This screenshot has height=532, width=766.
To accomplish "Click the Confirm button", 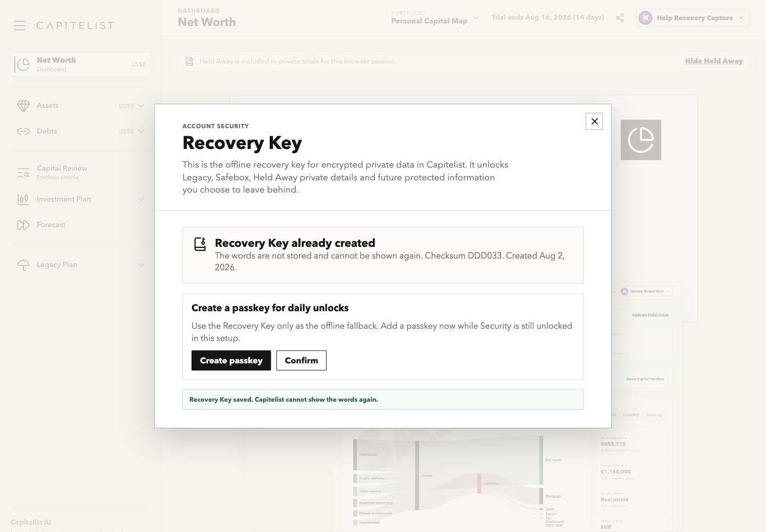I will click(x=302, y=361).
